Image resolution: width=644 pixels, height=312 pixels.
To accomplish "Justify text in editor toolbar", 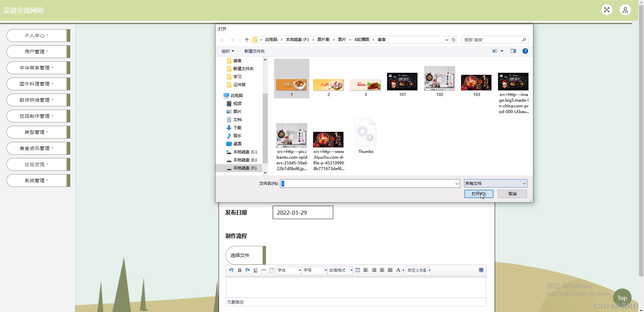I will [x=390, y=270].
